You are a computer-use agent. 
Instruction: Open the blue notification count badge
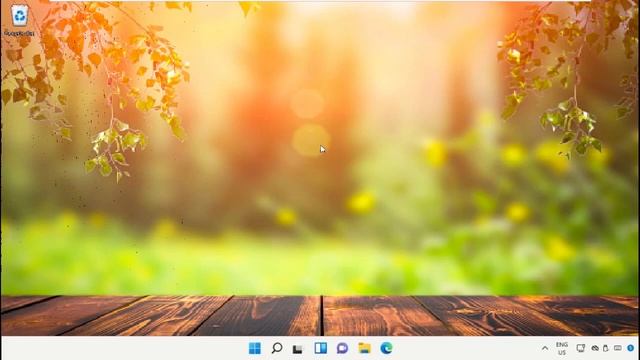pyautogui.click(x=631, y=348)
